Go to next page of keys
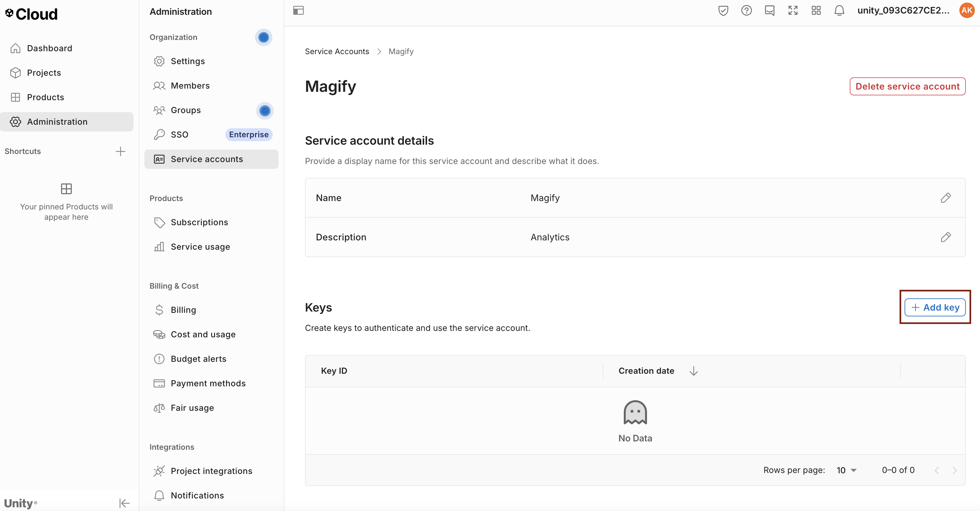The height and width of the screenshot is (511, 980). [955, 470]
